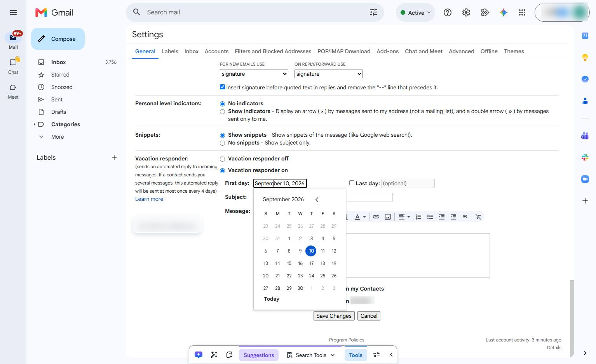Apply numbered list formatting
The width and height of the screenshot is (596, 364).
[x=418, y=217]
